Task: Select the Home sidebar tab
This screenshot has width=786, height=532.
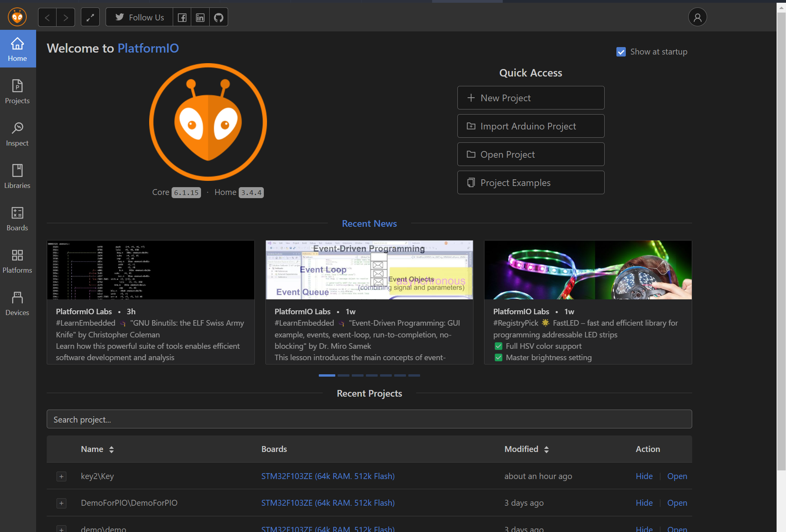Action: point(17,49)
